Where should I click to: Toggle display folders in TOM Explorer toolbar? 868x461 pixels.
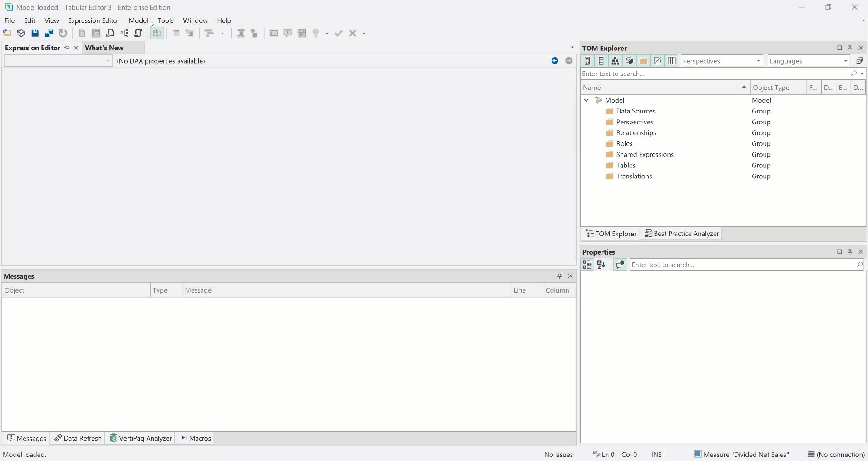[x=643, y=61]
